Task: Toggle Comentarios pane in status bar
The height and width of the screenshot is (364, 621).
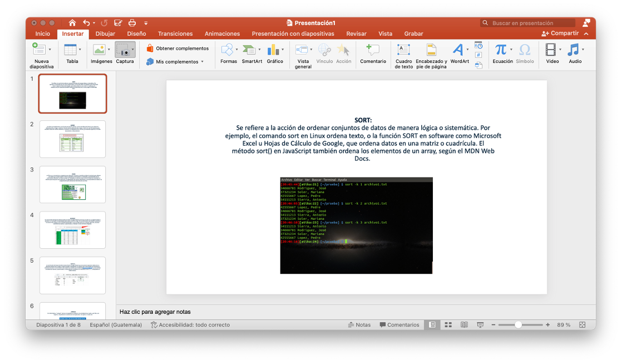Action: coord(399,325)
